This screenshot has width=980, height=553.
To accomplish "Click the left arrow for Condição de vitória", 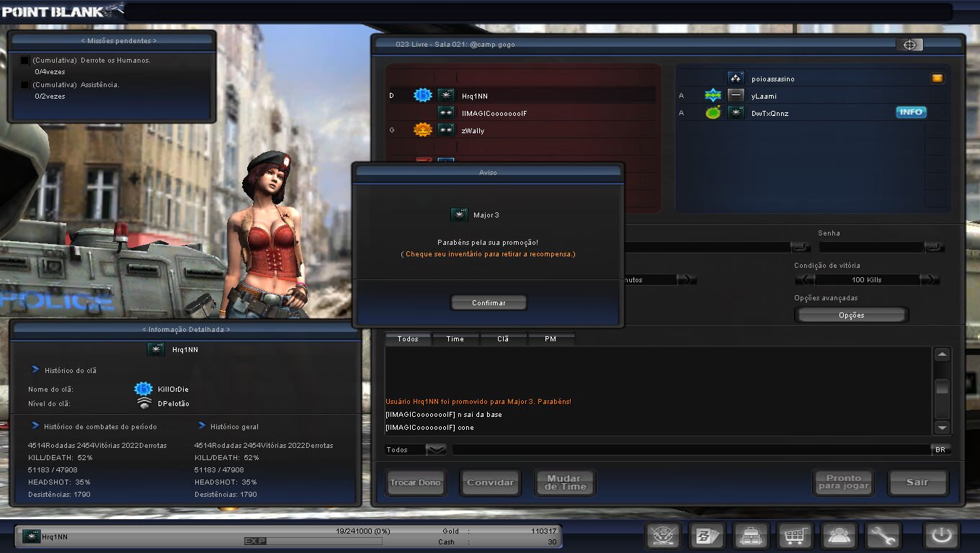I will point(805,279).
